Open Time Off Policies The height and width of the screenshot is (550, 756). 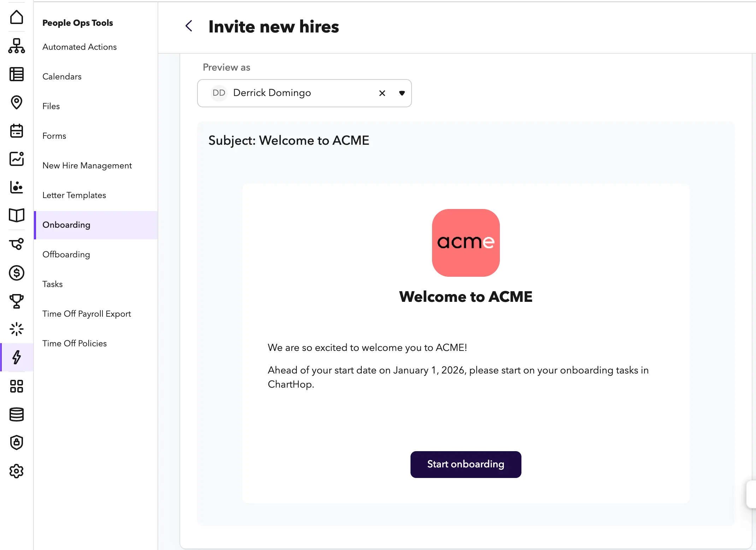tap(75, 343)
